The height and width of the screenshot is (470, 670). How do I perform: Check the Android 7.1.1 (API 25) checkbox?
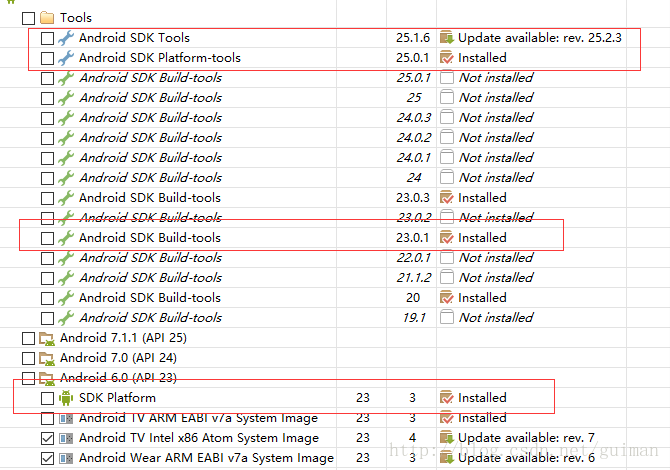coord(28,338)
